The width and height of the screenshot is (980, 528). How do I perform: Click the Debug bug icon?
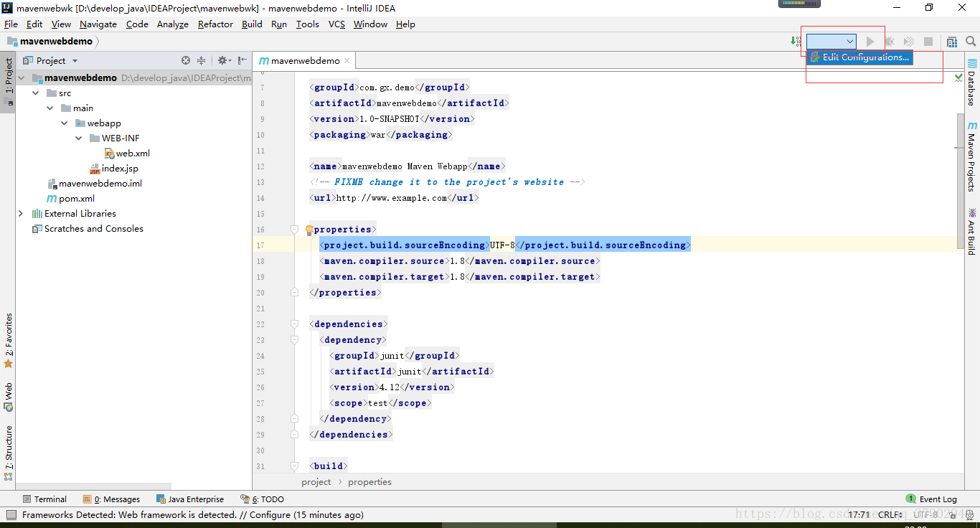point(890,42)
